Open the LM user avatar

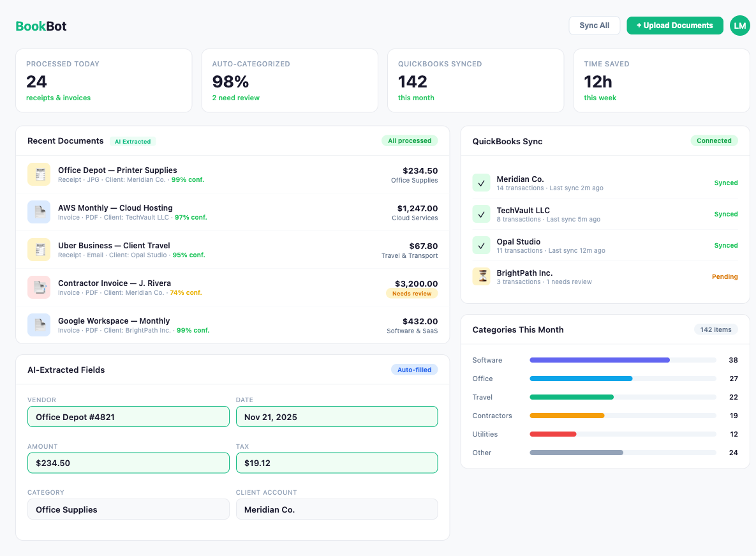[739, 26]
